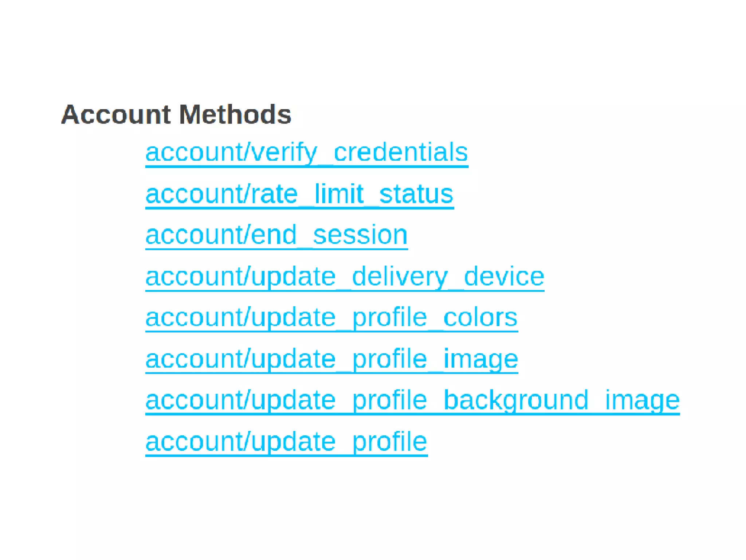Navigate to update delivery device method
The image size is (746, 560).
[x=345, y=277]
